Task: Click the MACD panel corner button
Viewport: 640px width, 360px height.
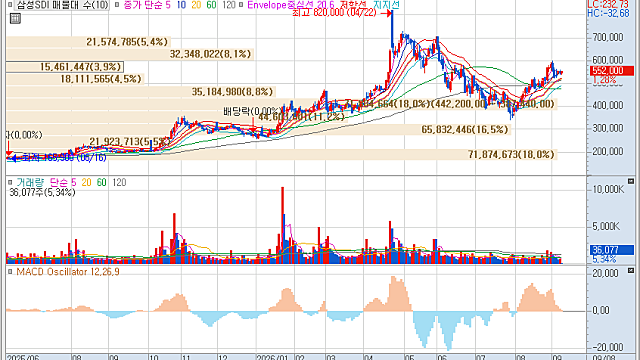Action: coord(631,270)
